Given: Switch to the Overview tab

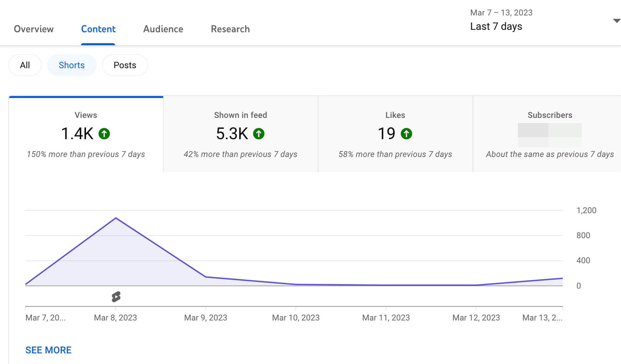Looking at the screenshot, I should (x=34, y=29).
